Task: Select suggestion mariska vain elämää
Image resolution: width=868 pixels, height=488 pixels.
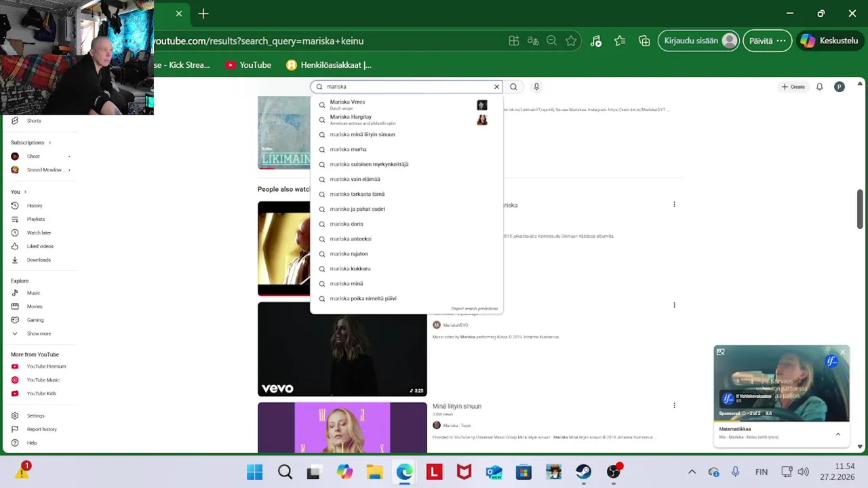Action: [x=407, y=179]
